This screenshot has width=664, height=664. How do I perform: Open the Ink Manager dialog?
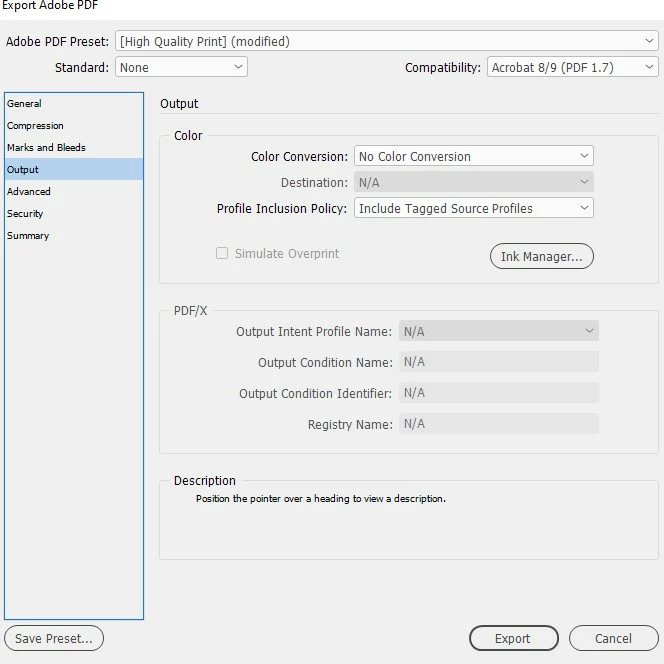542,256
